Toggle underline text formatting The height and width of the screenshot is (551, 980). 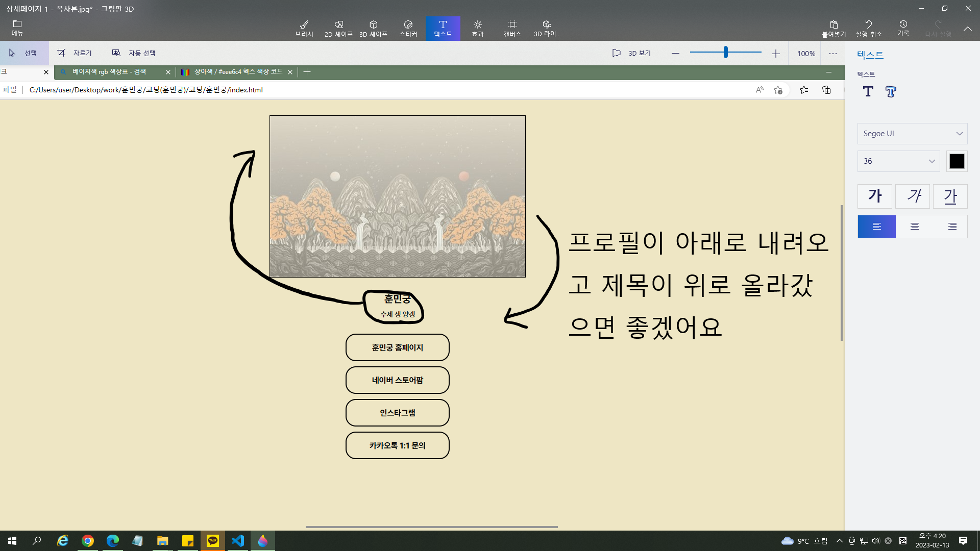[x=950, y=196]
